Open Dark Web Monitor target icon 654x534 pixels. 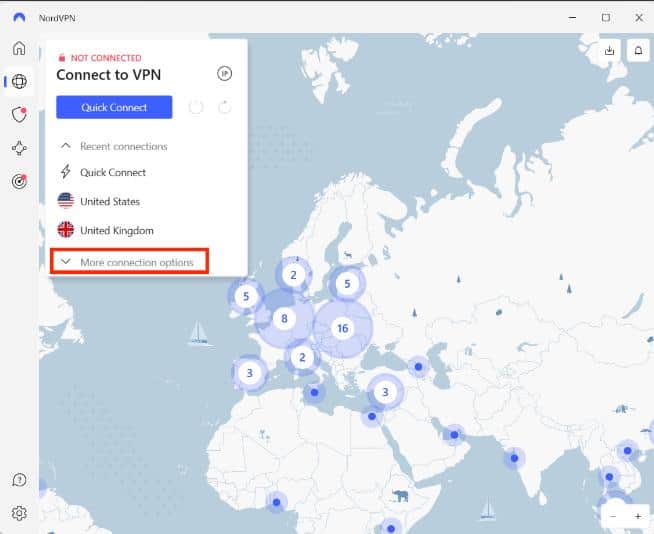pyautogui.click(x=19, y=181)
